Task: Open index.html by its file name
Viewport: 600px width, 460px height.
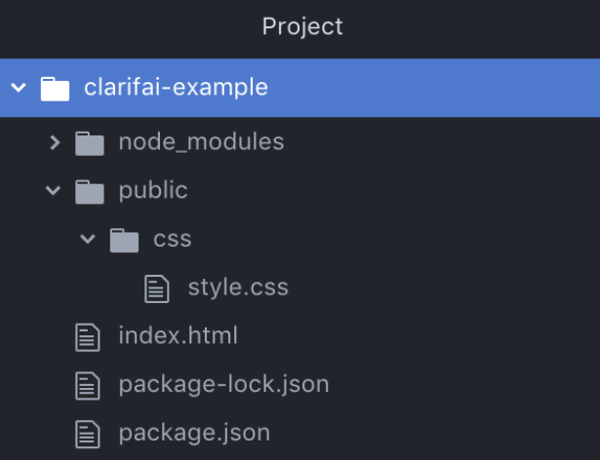Action: 178,336
